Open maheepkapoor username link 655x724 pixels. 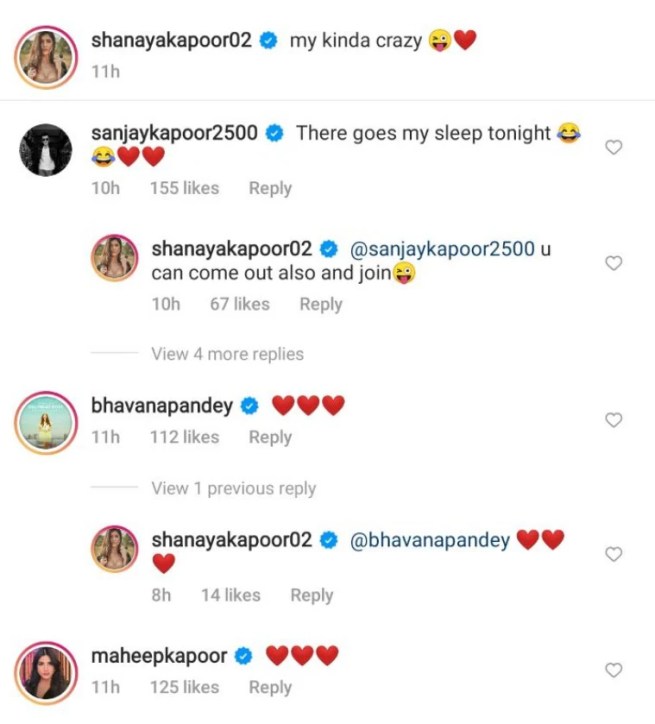click(158, 657)
